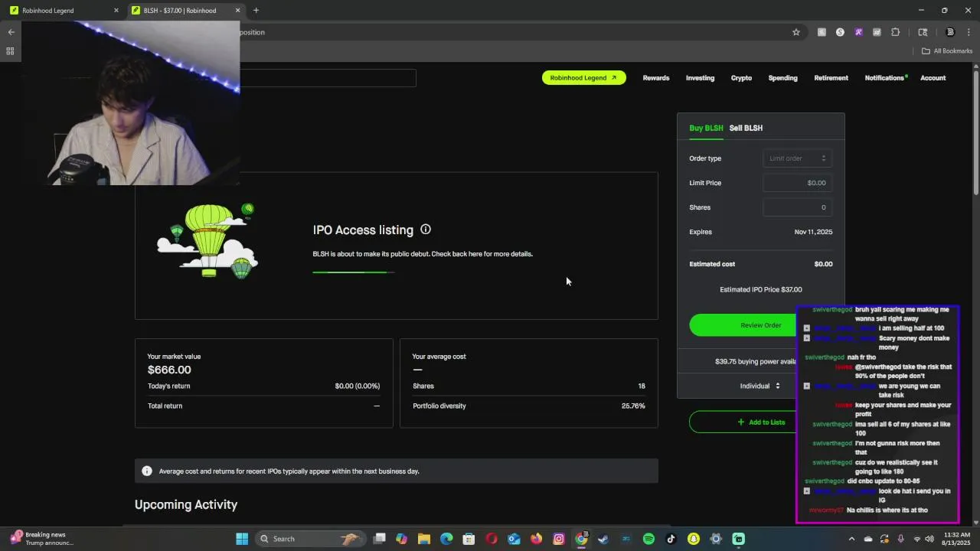Open the Chrome extensions puzzle icon
This screenshot has width=980, height=551.
tap(895, 32)
